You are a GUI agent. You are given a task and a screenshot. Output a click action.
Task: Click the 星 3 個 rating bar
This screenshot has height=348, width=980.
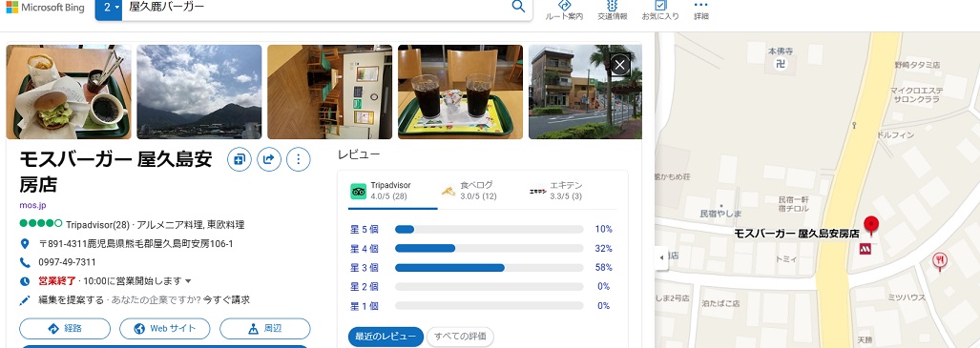(489, 267)
